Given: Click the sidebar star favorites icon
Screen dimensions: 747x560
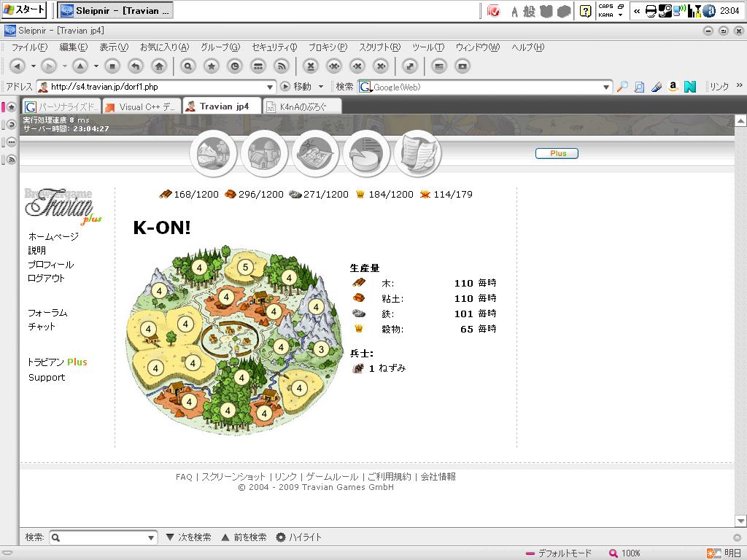Looking at the screenshot, I should point(12,107).
